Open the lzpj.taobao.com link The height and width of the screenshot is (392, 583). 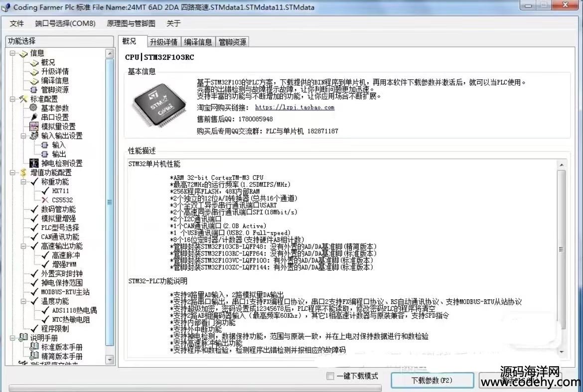[294, 108]
